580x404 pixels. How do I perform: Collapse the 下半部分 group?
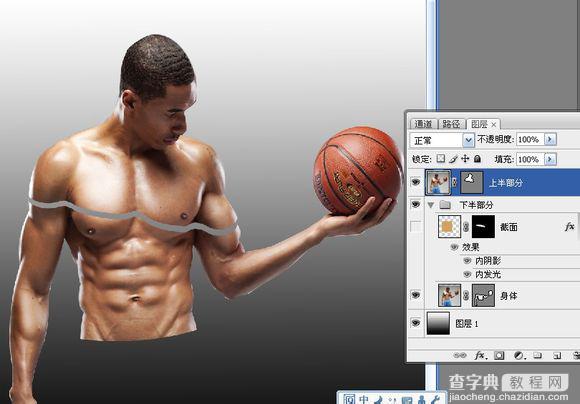(430, 205)
